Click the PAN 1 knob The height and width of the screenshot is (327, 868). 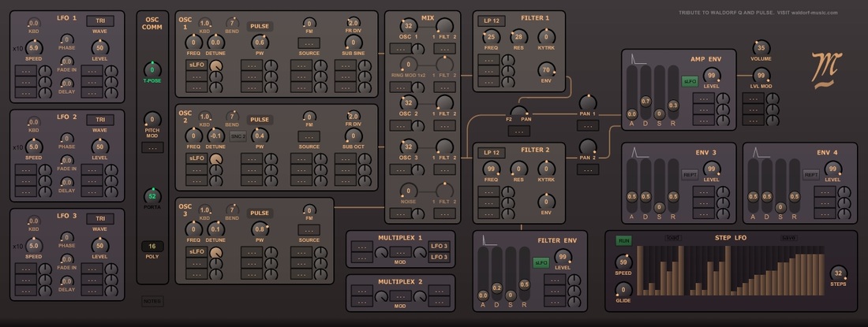(588, 103)
